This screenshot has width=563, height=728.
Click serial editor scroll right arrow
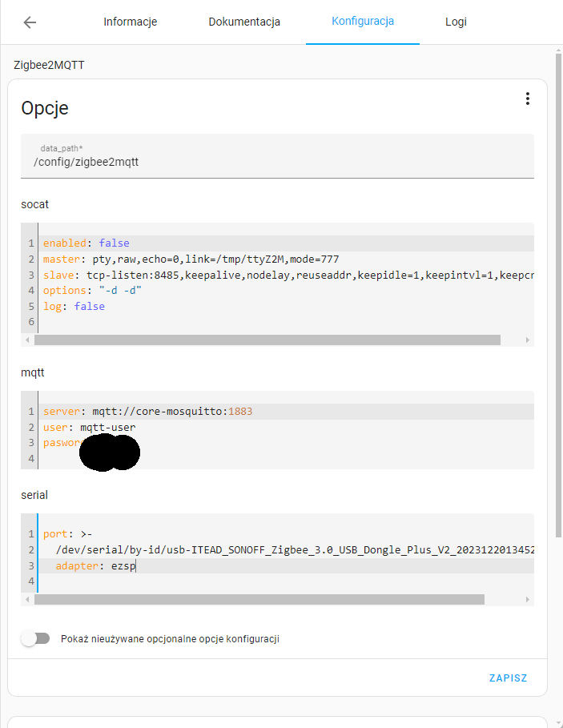[528, 599]
